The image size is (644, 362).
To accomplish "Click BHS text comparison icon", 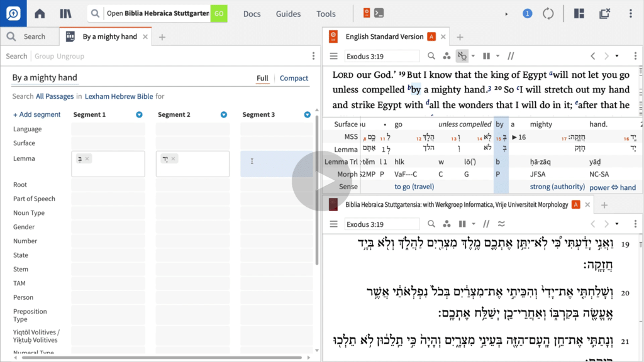I will [x=501, y=224].
